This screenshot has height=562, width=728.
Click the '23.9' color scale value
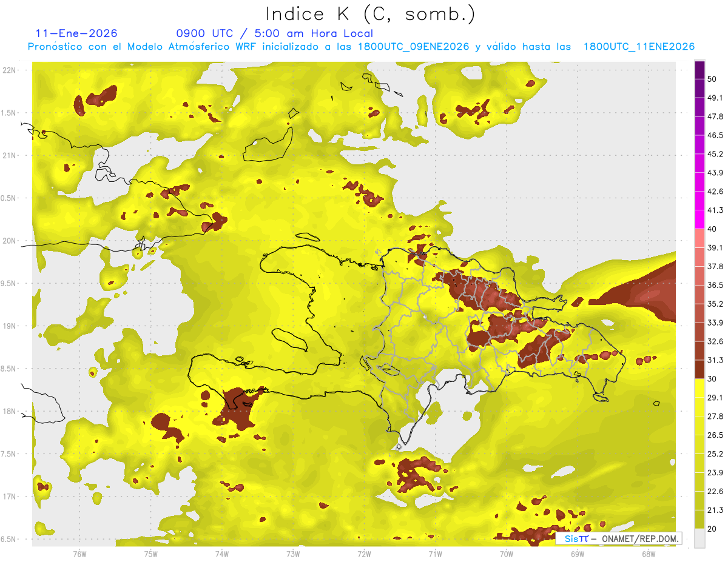click(x=716, y=473)
